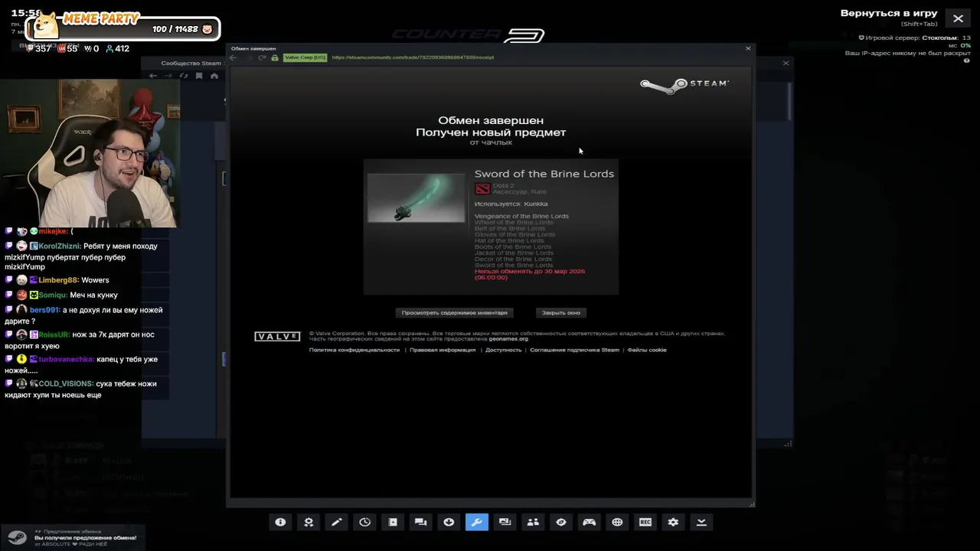This screenshot has height=551, width=980.
Task: Close the Сообщество Steam window
Action: 786,63
